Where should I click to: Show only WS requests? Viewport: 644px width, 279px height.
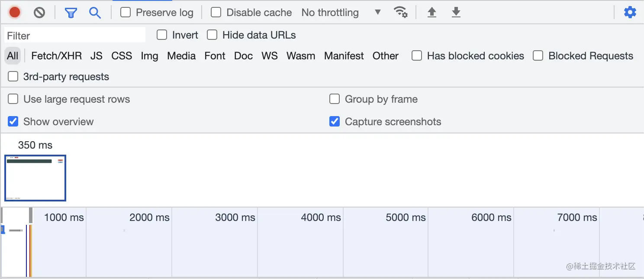(x=269, y=56)
